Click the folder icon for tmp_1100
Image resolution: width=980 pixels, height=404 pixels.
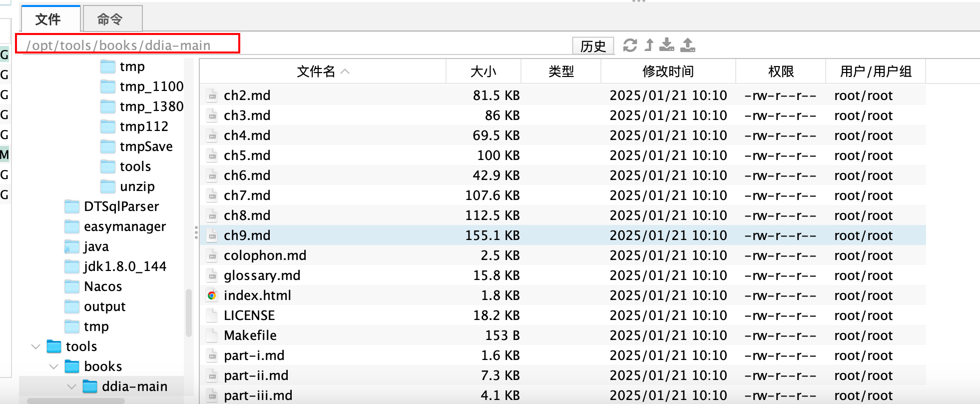[107, 86]
